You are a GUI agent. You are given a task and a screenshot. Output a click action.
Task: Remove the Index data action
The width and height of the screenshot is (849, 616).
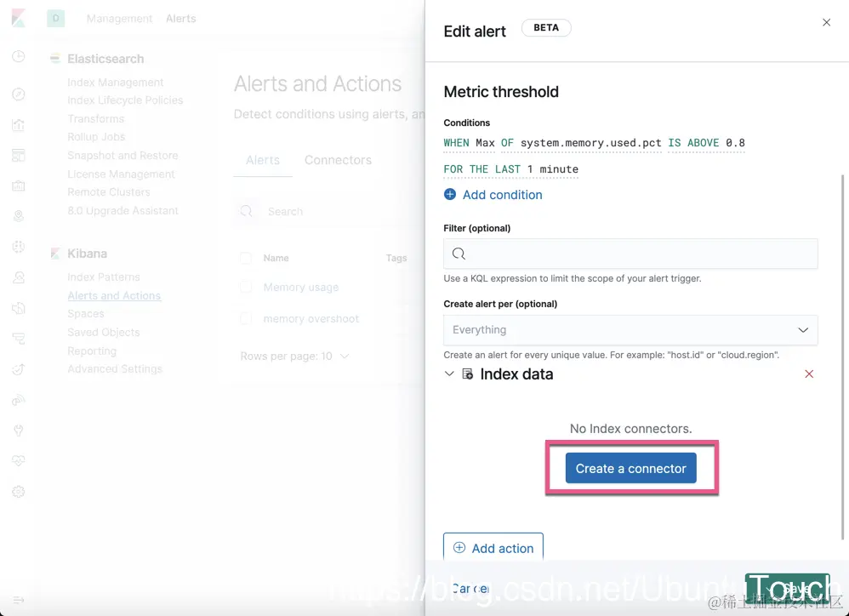(x=809, y=374)
